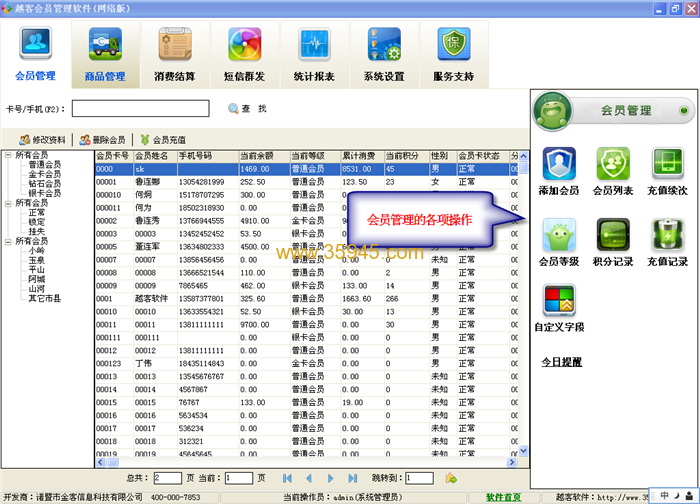
Task: Sort by the 会员卡号 column header
Action: [114, 156]
